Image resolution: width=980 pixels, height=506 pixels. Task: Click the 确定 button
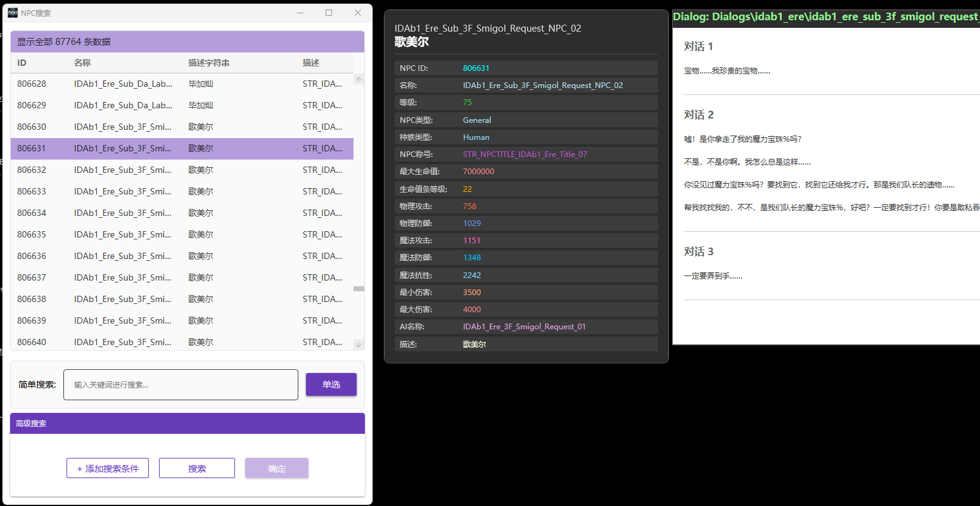[277, 469]
